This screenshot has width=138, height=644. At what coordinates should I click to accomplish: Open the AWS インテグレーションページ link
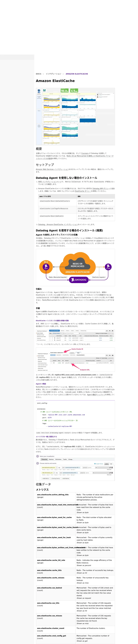pyautogui.click(x=50, y=182)
